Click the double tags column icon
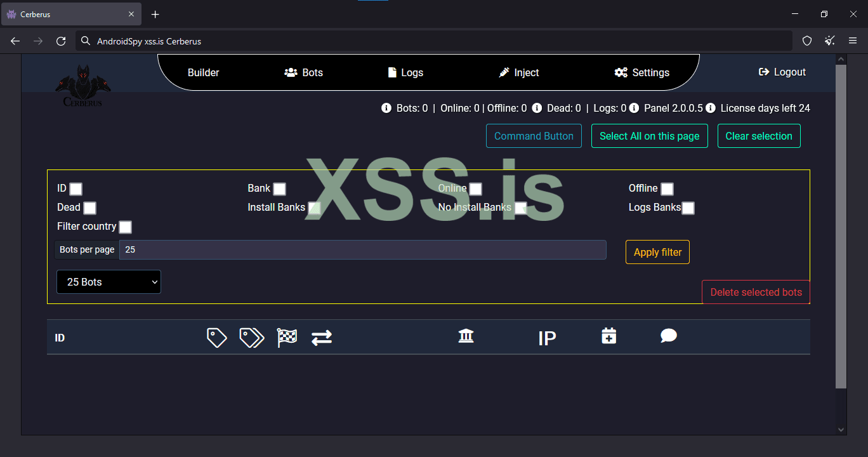Screen dimensions: 868x457 point(252,338)
